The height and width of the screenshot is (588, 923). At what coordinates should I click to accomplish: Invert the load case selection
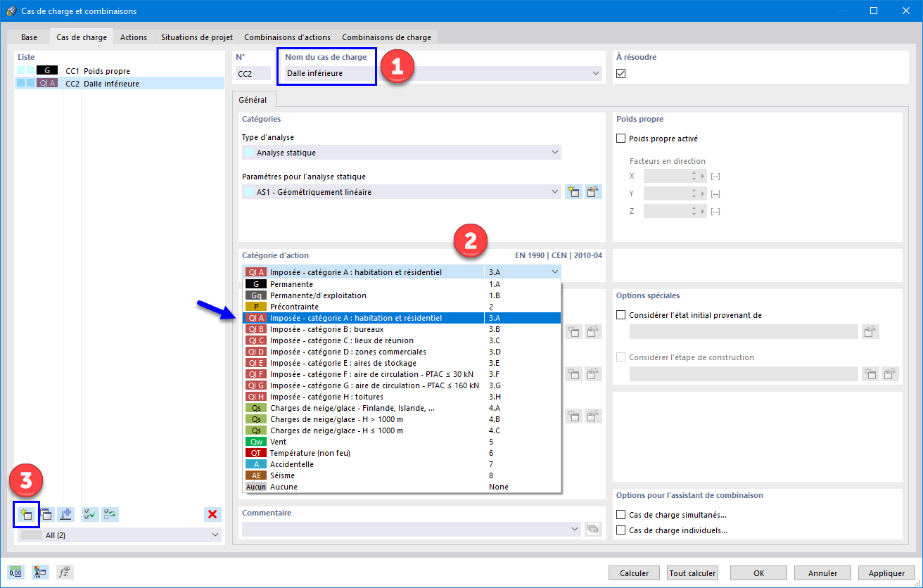pyautogui.click(x=110, y=514)
